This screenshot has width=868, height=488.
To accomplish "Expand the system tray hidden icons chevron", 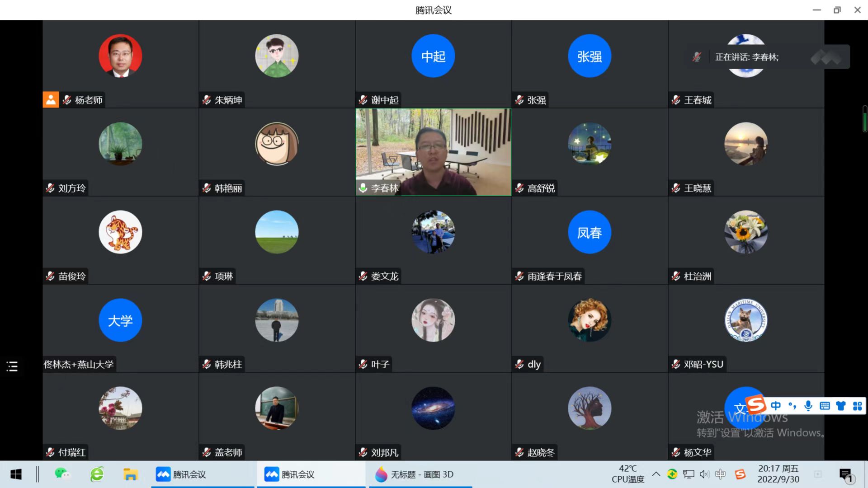I will click(x=656, y=474).
